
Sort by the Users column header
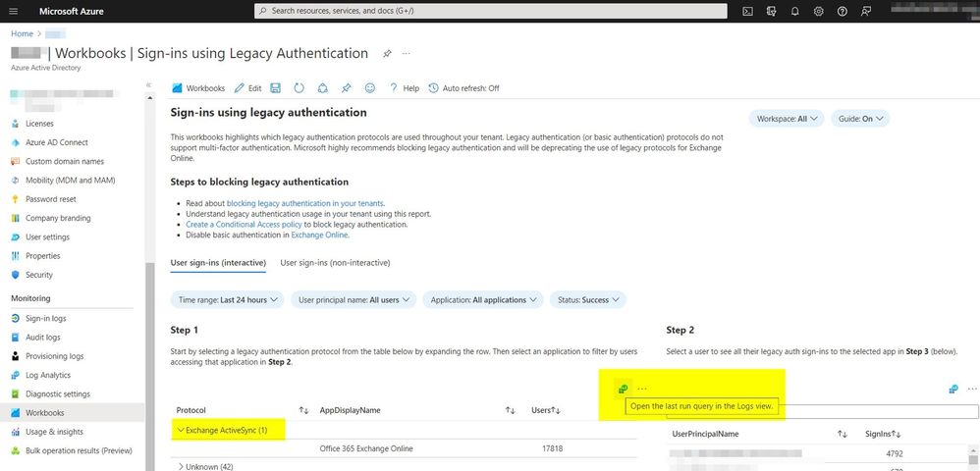coord(546,410)
